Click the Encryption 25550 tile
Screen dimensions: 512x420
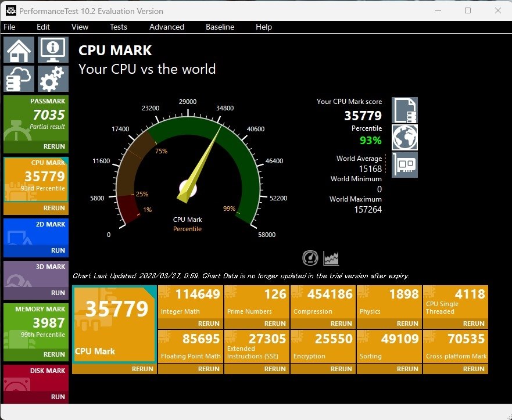(x=323, y=347)
